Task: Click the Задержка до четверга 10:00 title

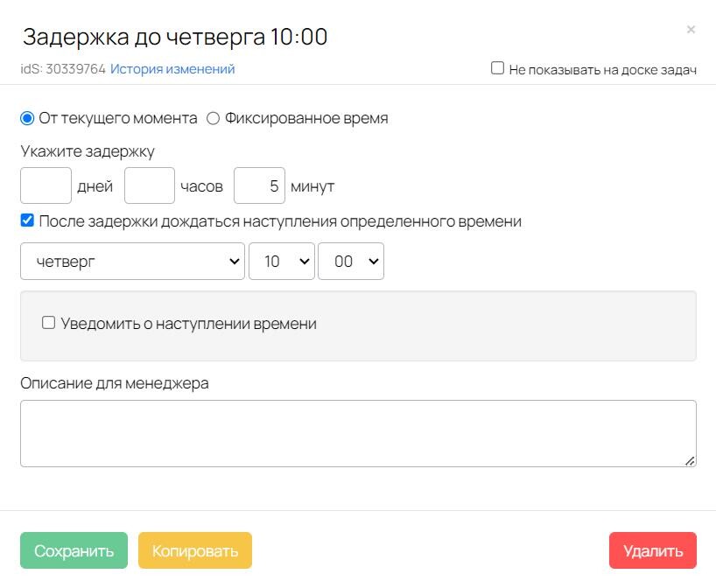Action: 175,37
